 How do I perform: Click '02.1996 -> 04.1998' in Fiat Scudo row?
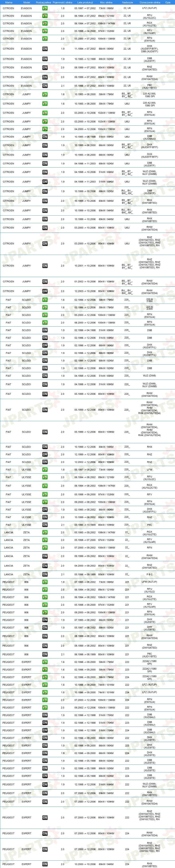pos(85,330)
